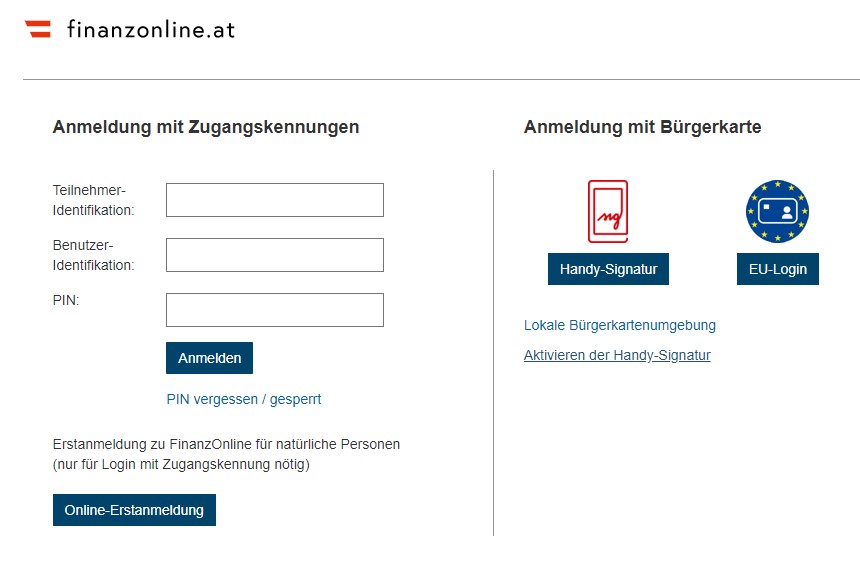This screenshot has width=860, height=582.
Task: Click the Anmeldung mit Zugangskennungen heading
Action: click(206, 127)
